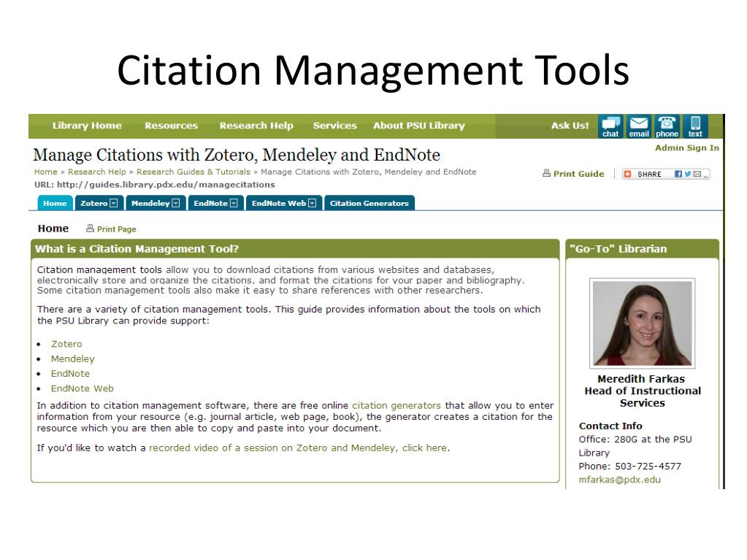The width and height of the screenshot is (747, 560).
Task: Click the email envelope icon
Action: pos(638,126)
